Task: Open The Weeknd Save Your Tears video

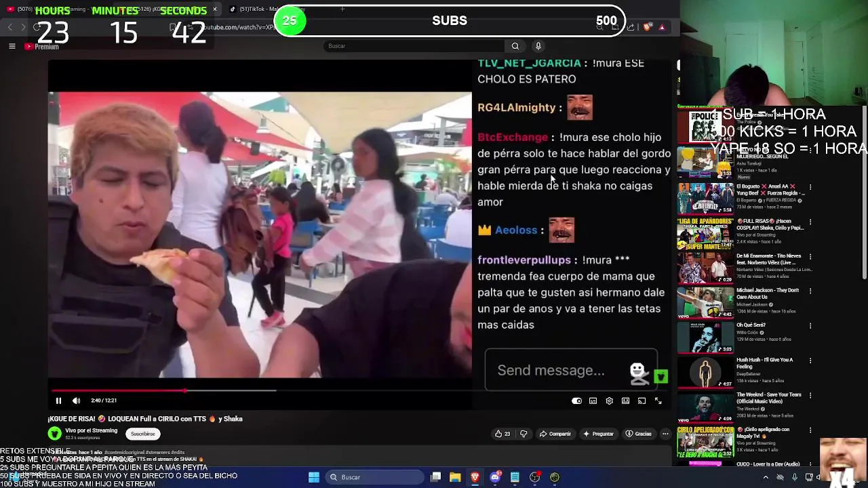Action: point(769,398)
